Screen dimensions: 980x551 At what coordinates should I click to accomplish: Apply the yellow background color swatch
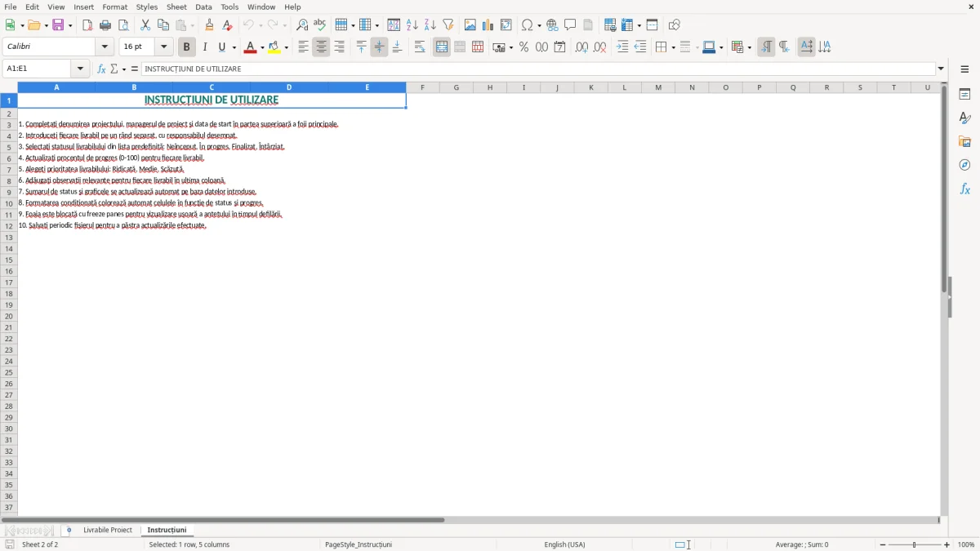click(274, 47)
